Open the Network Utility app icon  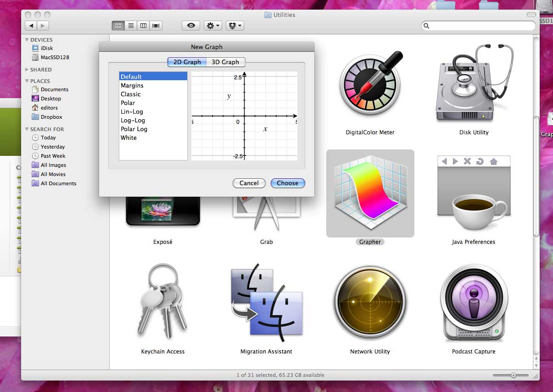370,302
